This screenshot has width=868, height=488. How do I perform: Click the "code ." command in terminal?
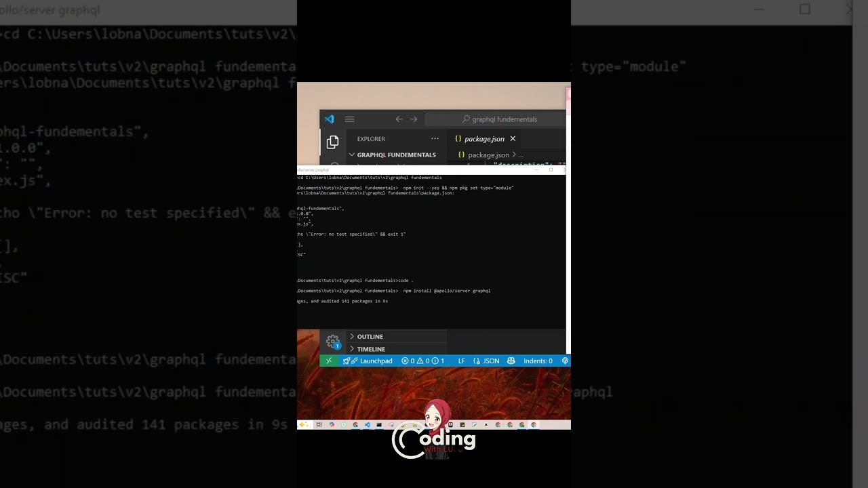(406, 281)
